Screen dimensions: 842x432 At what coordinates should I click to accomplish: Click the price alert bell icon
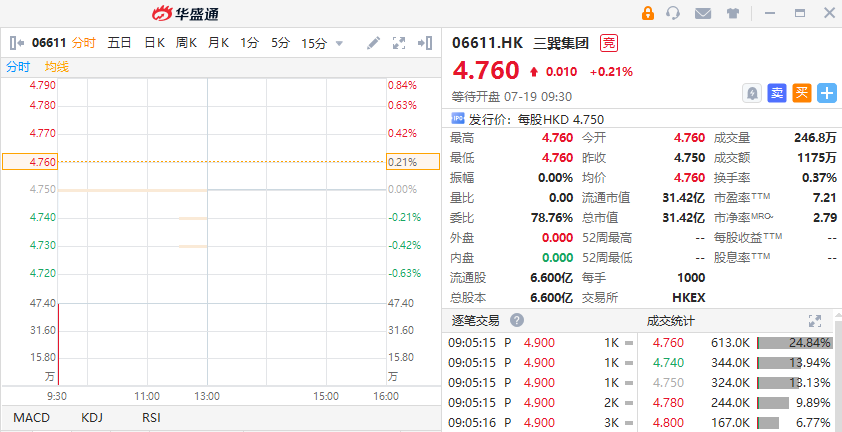pos(751,93)
